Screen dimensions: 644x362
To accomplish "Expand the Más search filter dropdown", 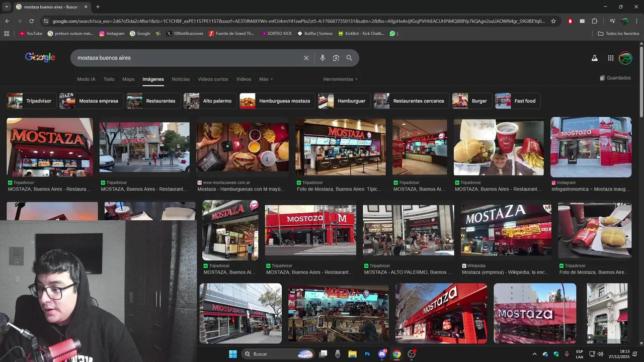I will point(266,79).
